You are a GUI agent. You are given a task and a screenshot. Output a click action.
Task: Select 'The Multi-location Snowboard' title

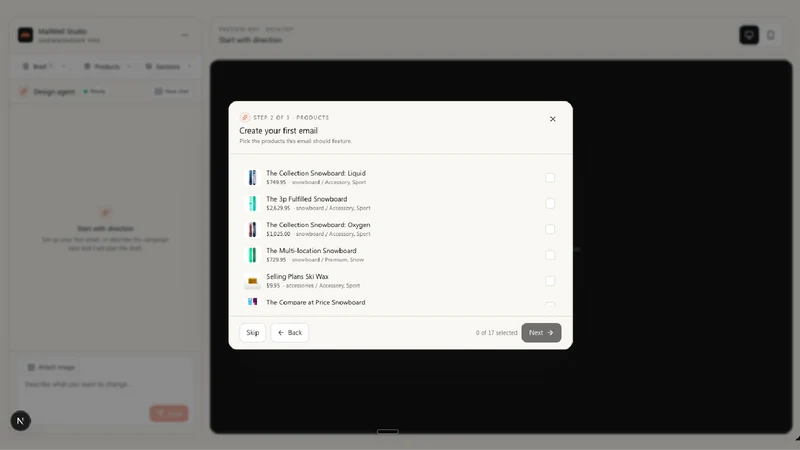(311, 251)
